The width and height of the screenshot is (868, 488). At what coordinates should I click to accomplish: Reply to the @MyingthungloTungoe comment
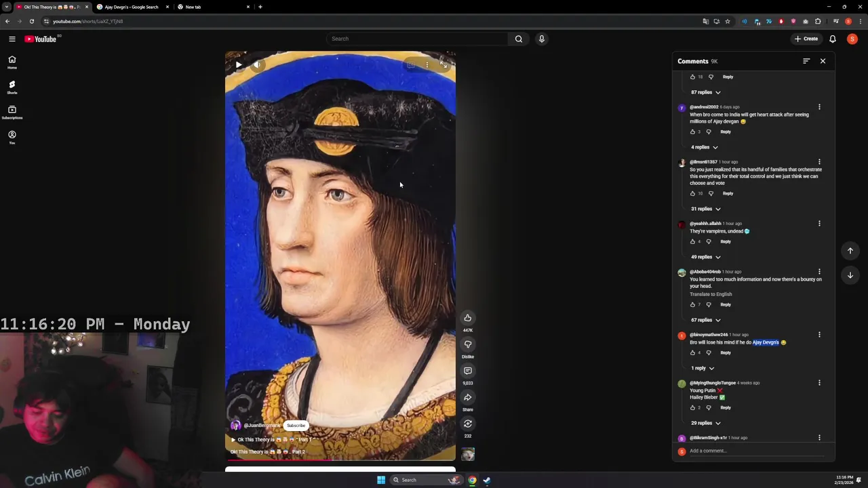click(x=726, y=407)
